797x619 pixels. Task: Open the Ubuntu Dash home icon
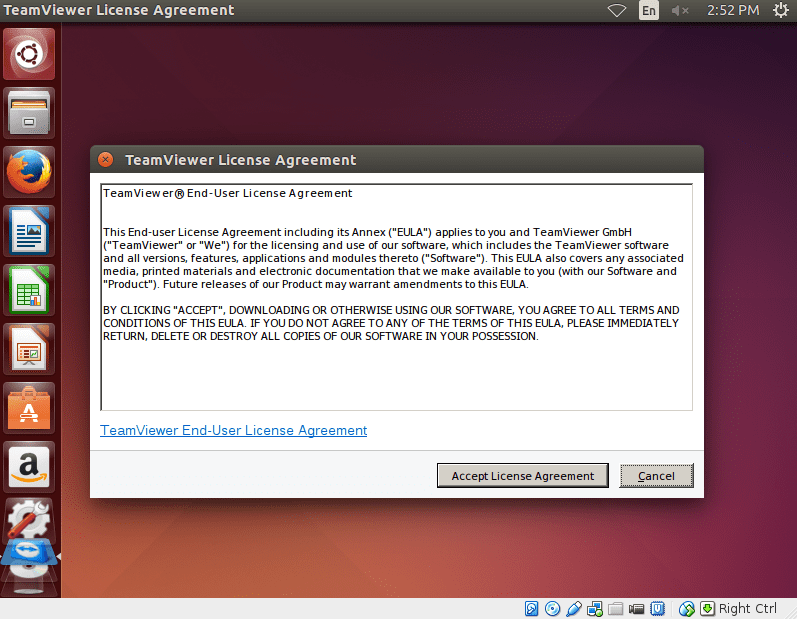coord(29,54)
